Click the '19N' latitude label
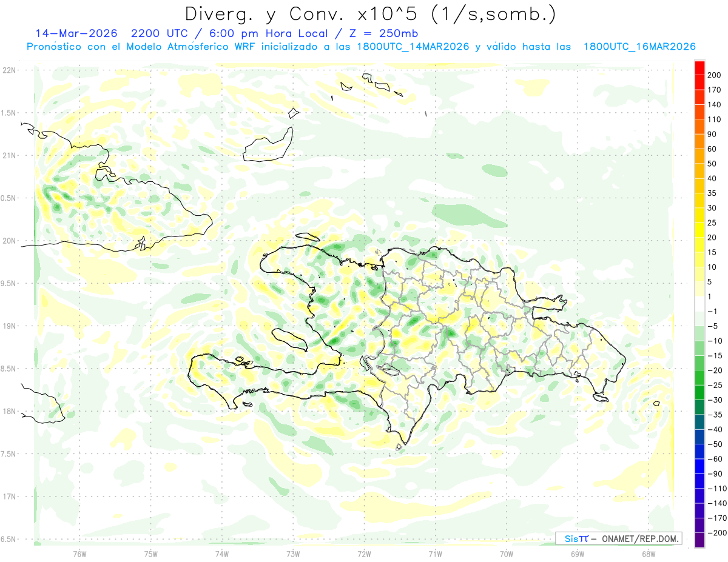This screenshot has height=562, width=728. click(x=8, y=326)
